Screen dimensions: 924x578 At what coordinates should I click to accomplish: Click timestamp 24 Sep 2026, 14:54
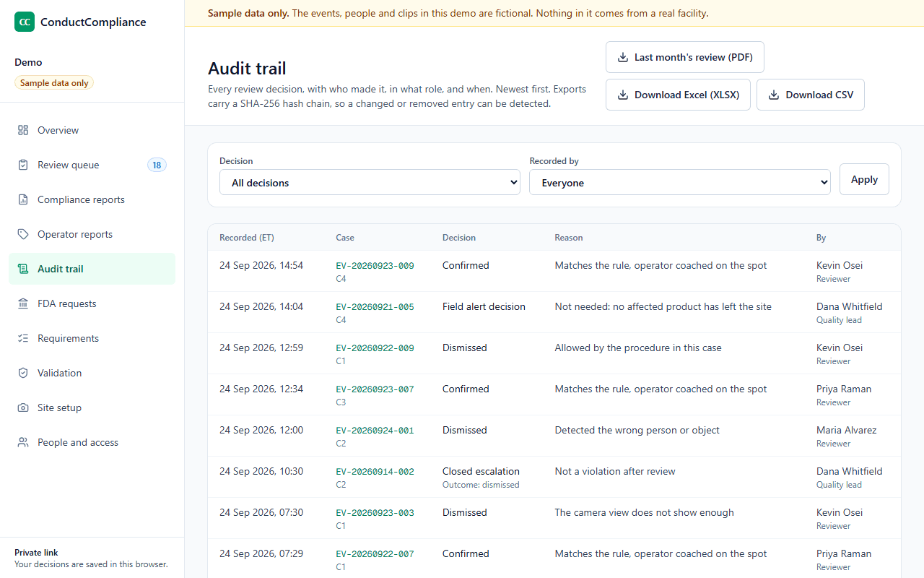pyautogui.click(x=261, y=265)
